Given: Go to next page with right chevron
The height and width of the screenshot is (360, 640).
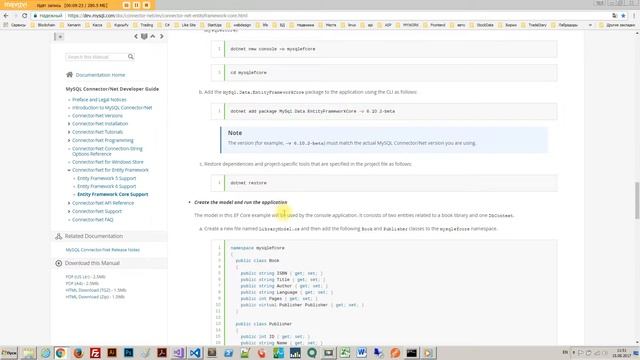Looking at the screenshot, I should 162,36.
